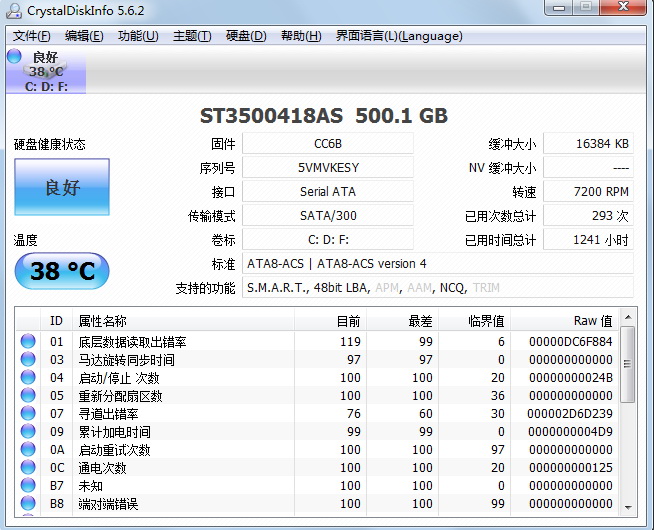The height and width of the screenshot is (530, 654).
Task: Click the CrystalDiskInfo title bar app icon
Action: (x=14, y=10)
